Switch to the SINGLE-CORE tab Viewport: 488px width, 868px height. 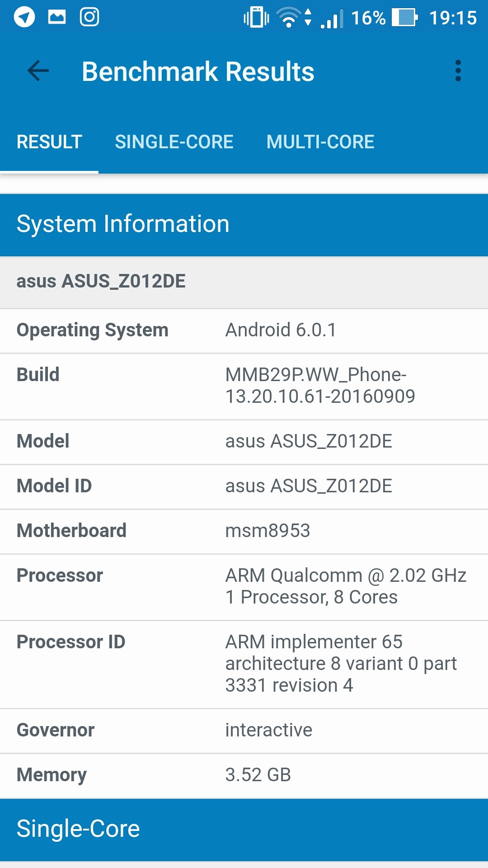click(174, 142)
